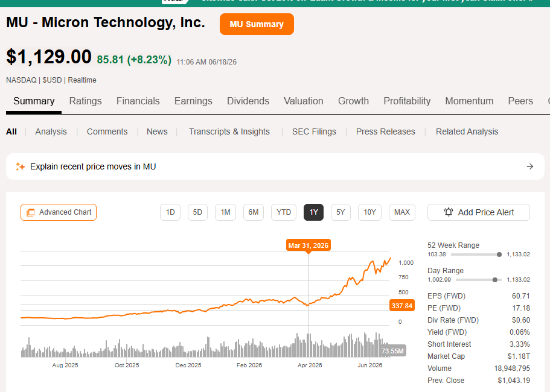
Task: Click the 337.84 price label on chart
Action: click(x=402, y=306)
